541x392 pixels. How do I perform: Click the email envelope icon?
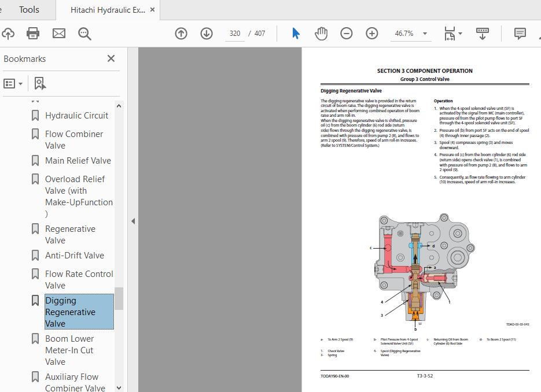pyautogui.click(x=59, y=34)
